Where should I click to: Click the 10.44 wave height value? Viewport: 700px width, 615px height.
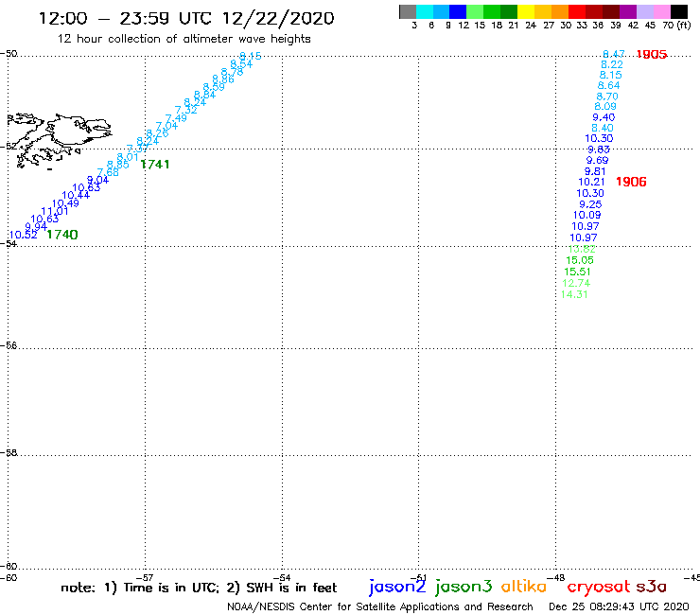click(76, 195)
